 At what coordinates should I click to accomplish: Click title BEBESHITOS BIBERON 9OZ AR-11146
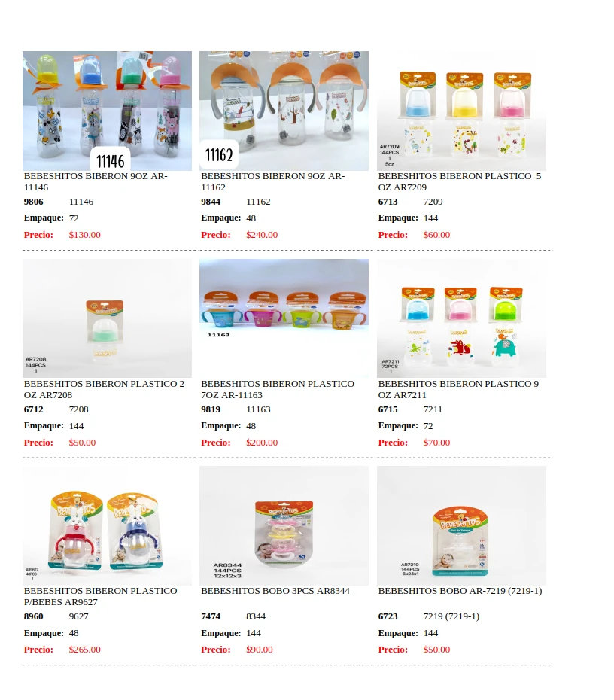[x=96, y=181]
